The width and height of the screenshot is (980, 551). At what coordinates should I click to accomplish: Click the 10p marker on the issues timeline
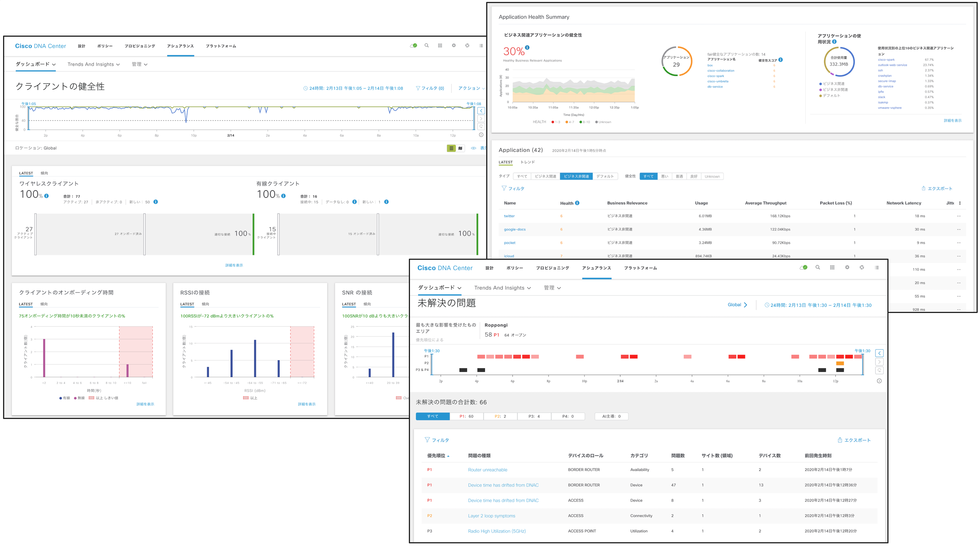[584, 381]
